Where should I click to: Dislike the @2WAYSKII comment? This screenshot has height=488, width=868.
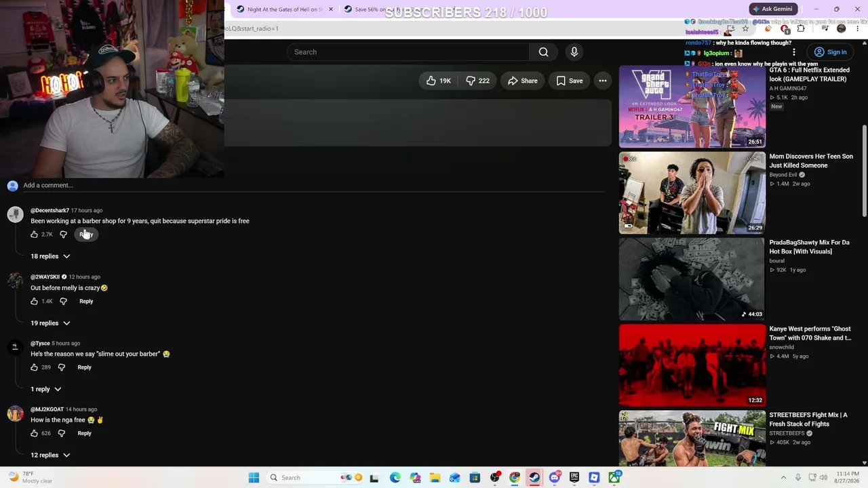point(63,301)
